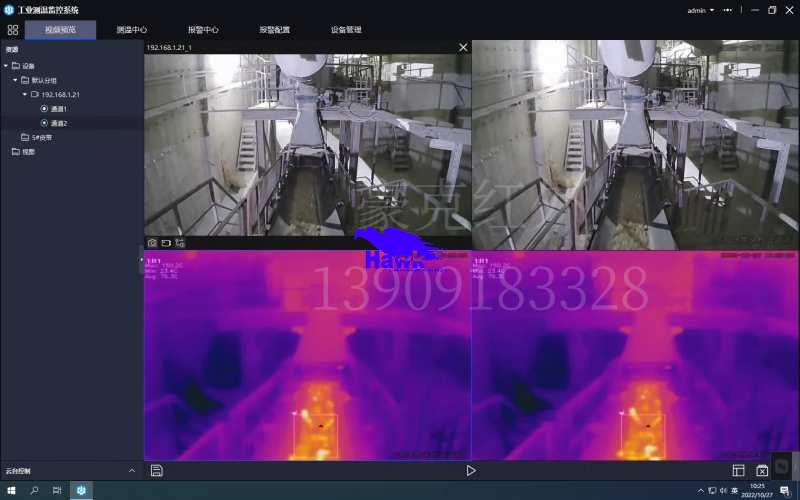This screenshot has height=500, width=800.
Task: Open the window layout split icon
Action: click(738, 470)
